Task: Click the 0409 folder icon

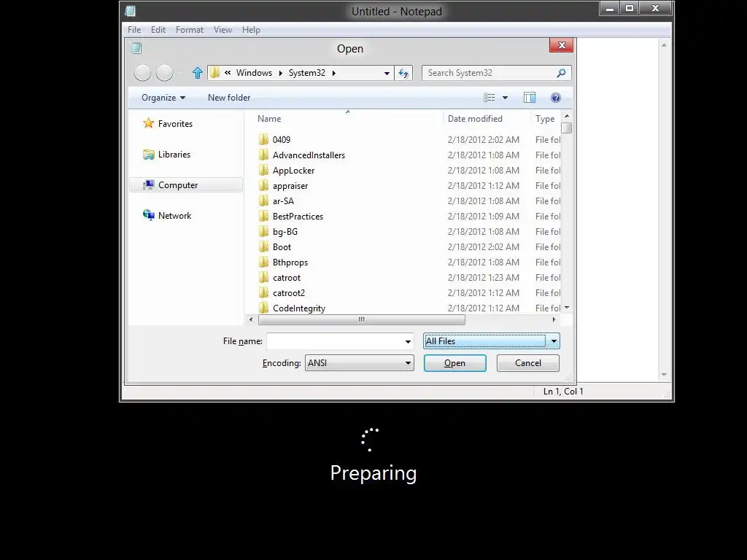Action: tap(263, 139)
